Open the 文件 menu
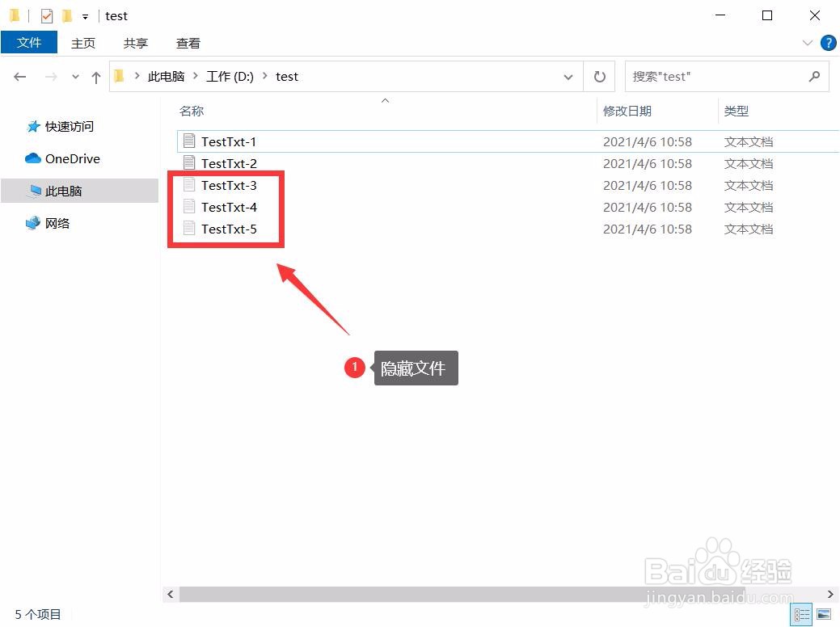840x627 pixels. click(29, 43)
